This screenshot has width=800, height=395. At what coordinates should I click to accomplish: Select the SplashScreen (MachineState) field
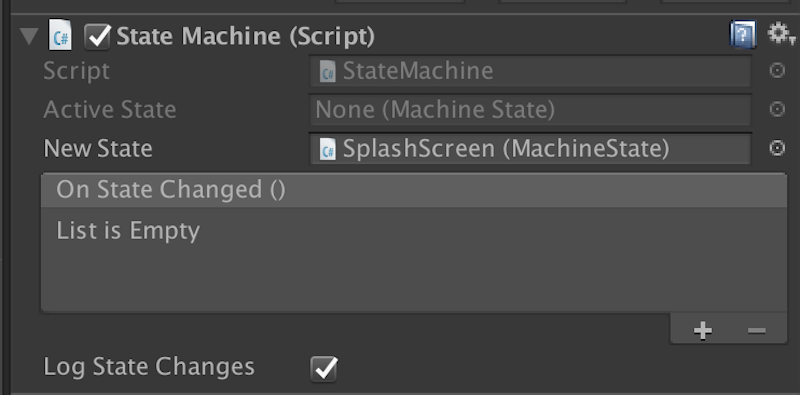530,149
